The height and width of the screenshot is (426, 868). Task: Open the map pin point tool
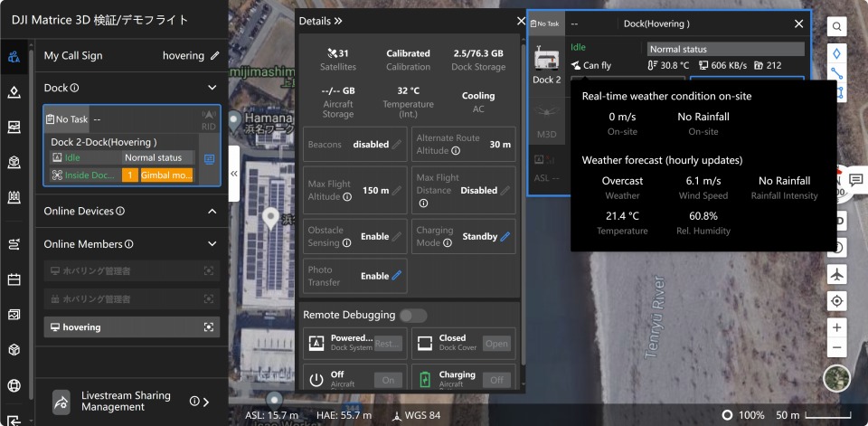pyautogui.click(x=837, y=52)
